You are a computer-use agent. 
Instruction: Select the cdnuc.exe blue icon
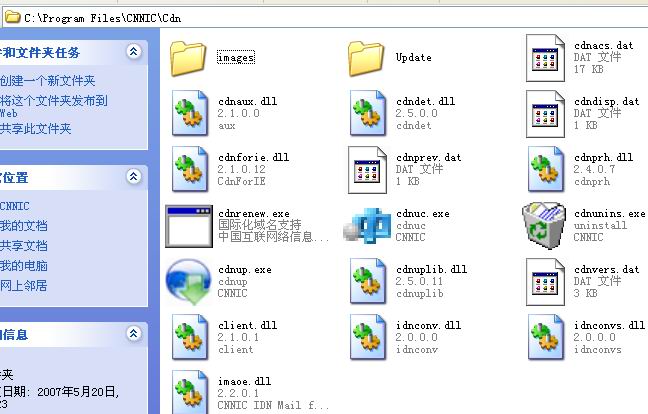[367, 226]
